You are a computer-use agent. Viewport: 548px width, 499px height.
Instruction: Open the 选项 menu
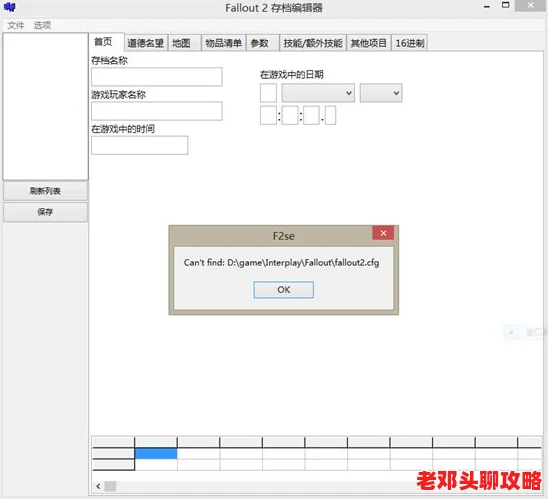(42, 25)
